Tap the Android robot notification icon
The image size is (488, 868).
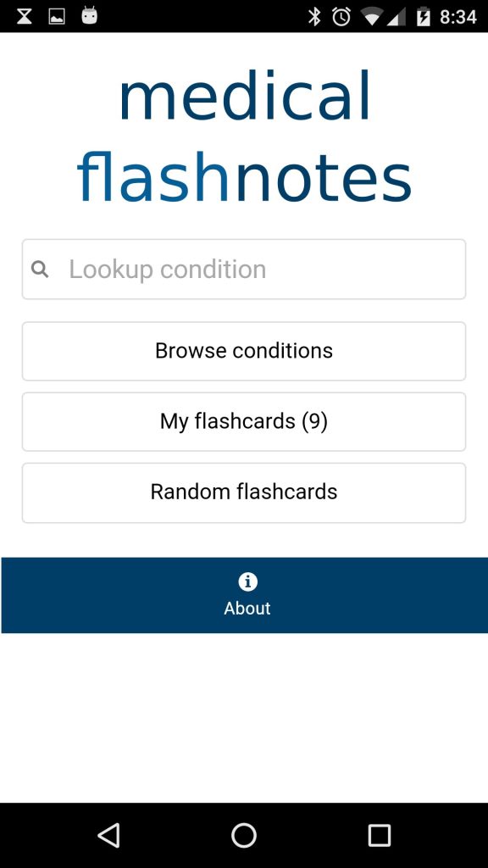(x=90, y=15)
